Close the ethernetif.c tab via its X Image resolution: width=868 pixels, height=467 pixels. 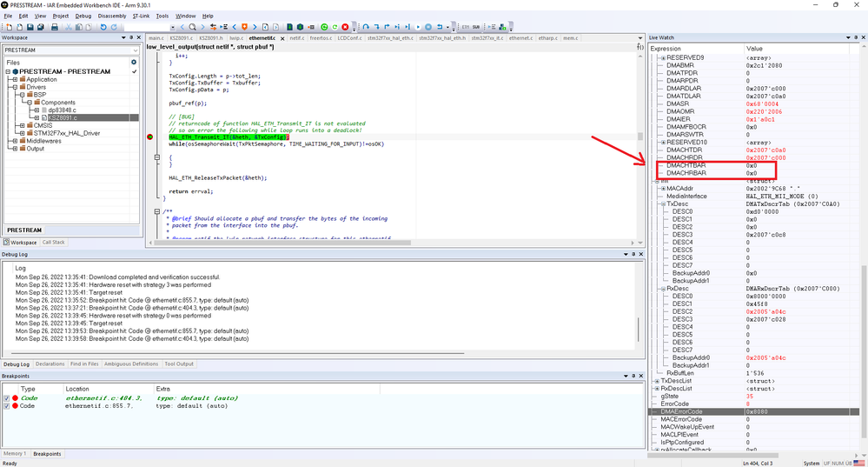click(282, 39)
